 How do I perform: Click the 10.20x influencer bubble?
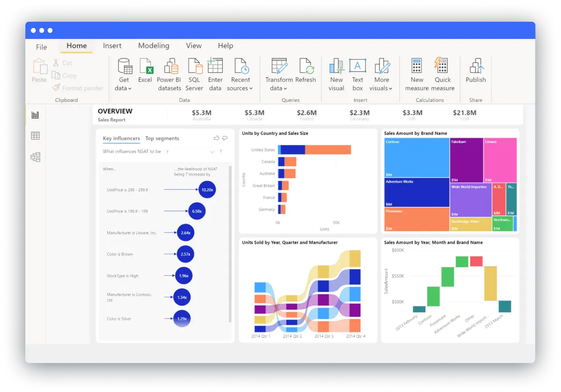click(207, 190)
